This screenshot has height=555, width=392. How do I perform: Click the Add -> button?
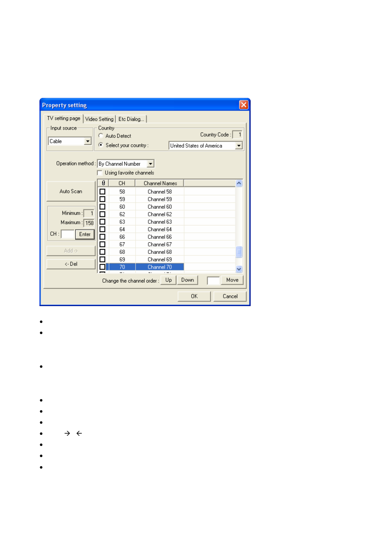pyautogui.click(x=71, y=251)
